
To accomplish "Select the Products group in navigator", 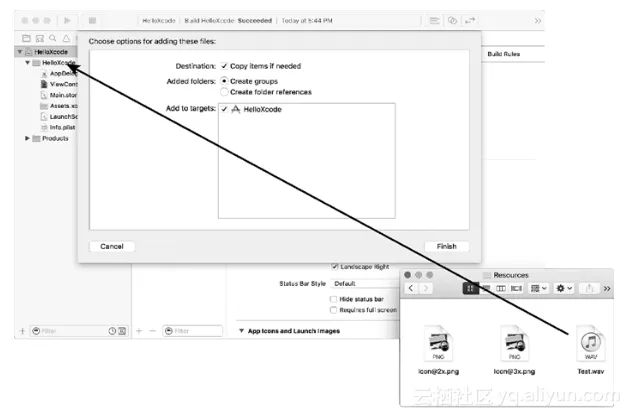I will 51,138.
